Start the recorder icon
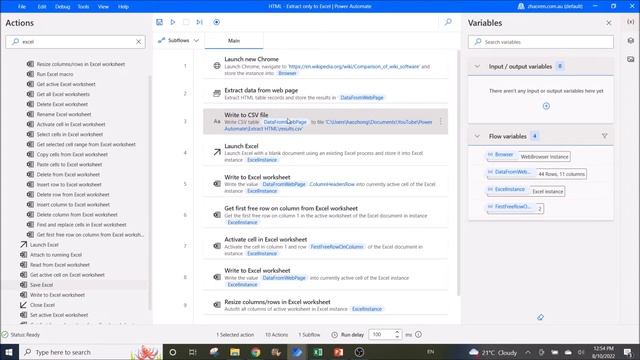Screen dimensions: 640x360 (216, 22)
